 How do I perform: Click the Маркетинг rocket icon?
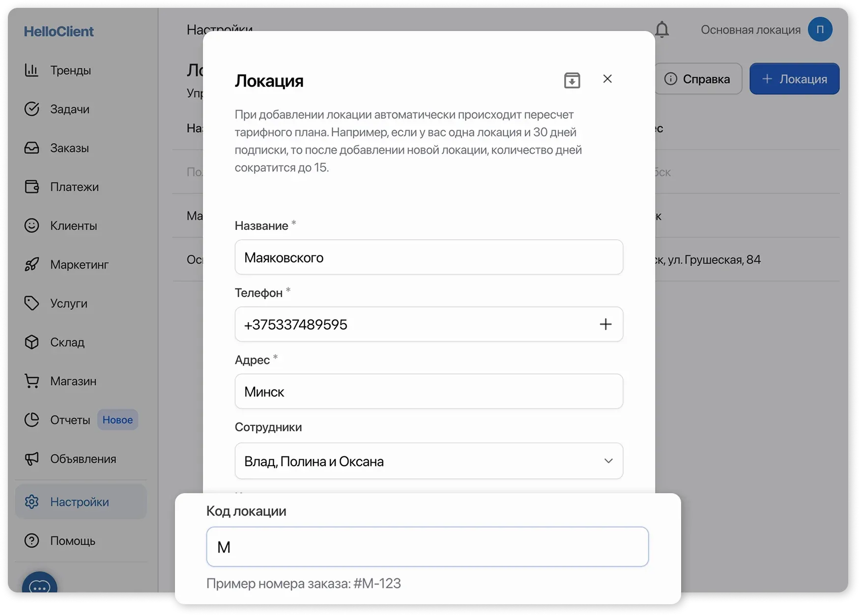[x=32, y=265]
